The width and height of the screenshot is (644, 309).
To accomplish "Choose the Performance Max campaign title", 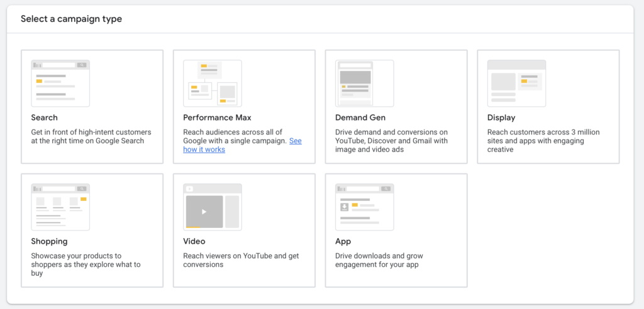I will [217, 117].
